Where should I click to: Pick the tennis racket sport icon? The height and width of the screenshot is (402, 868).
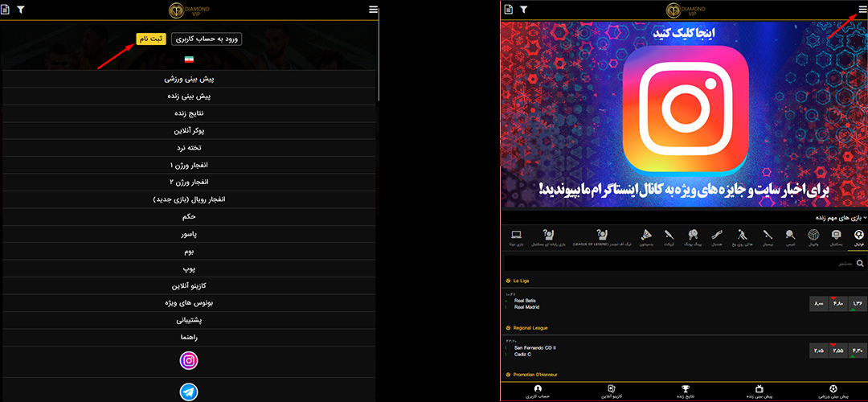click(x=791, y=236)
